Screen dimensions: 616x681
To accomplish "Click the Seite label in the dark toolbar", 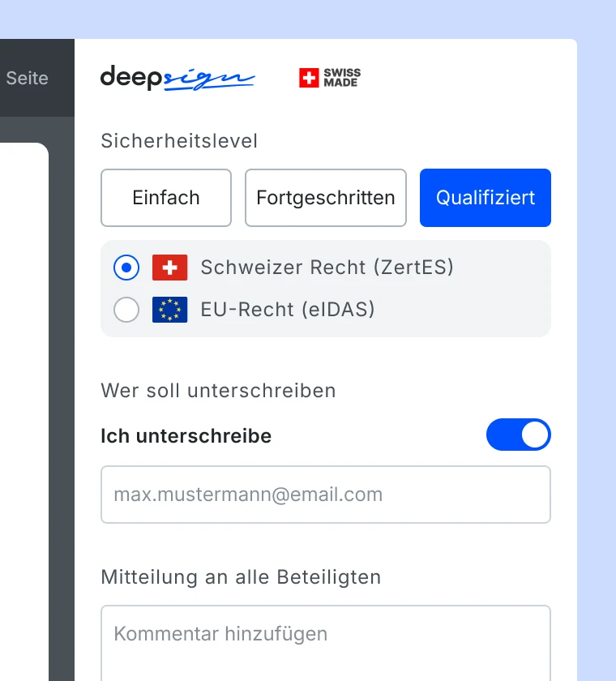I will pos(27,79).
